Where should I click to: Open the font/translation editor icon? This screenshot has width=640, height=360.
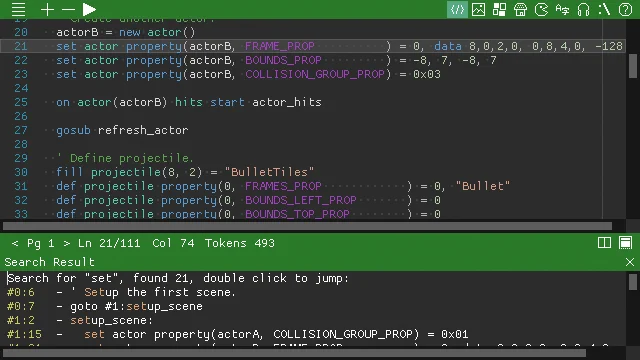click(562, 9)
